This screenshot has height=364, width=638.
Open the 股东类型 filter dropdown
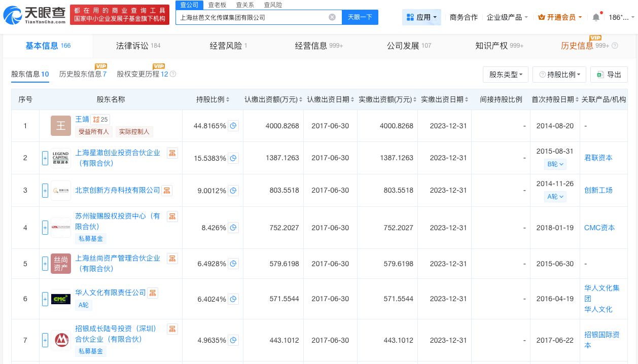(505, 75)
